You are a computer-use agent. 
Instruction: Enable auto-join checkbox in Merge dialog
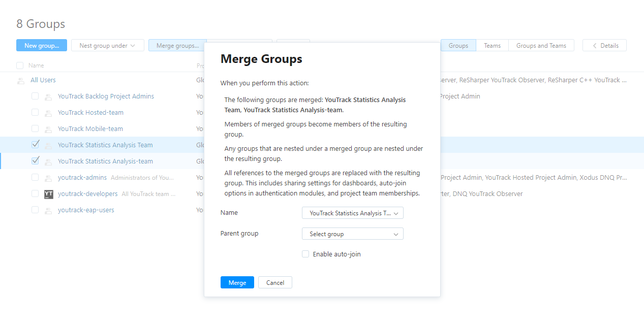[x=305, y=254]
